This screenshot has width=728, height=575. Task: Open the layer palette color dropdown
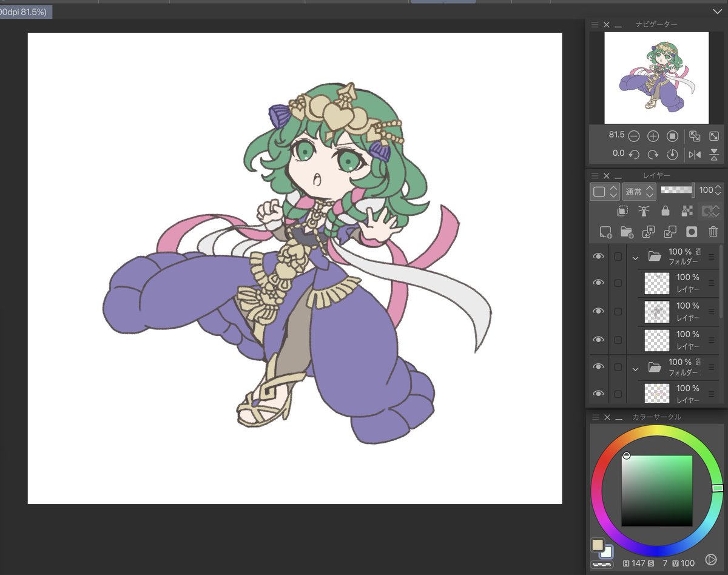pos(605,192)
